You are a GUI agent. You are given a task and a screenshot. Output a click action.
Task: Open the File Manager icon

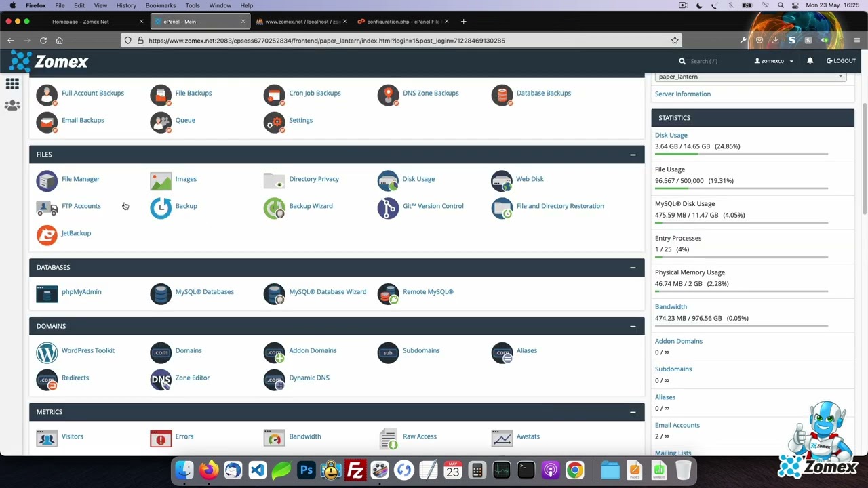47,181
